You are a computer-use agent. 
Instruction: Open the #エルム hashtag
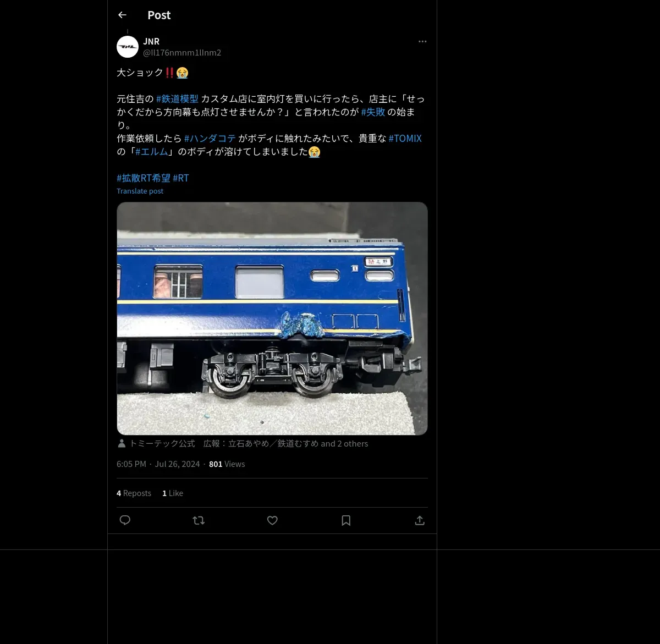click(152, 152)
